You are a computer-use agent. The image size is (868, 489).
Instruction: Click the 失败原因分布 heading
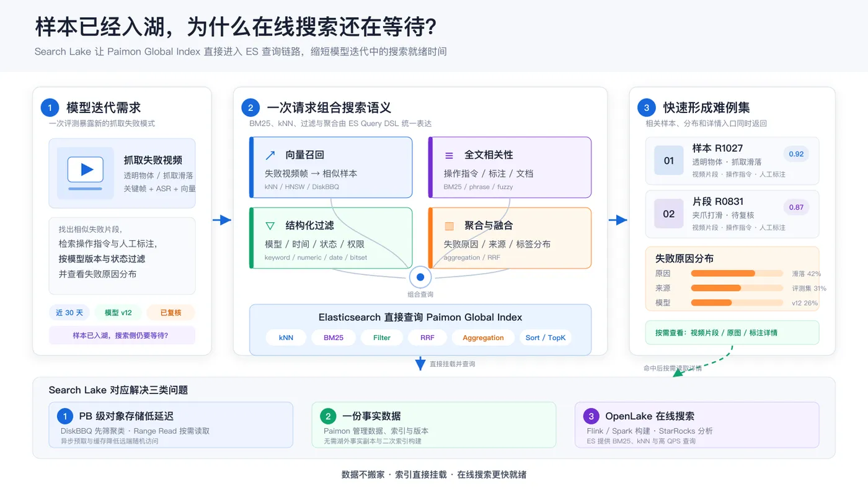tap(684, 258)
